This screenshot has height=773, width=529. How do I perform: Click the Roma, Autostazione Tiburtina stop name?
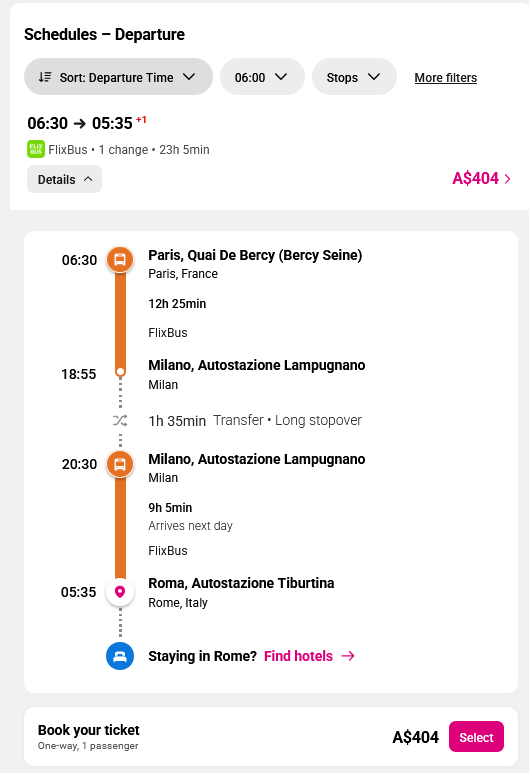coord(241,583)
